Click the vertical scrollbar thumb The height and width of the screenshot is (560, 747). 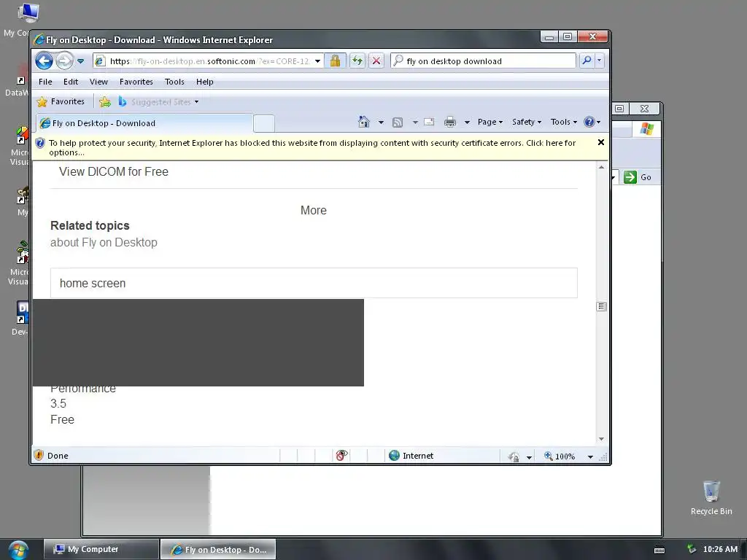click(x=601, y=306)
